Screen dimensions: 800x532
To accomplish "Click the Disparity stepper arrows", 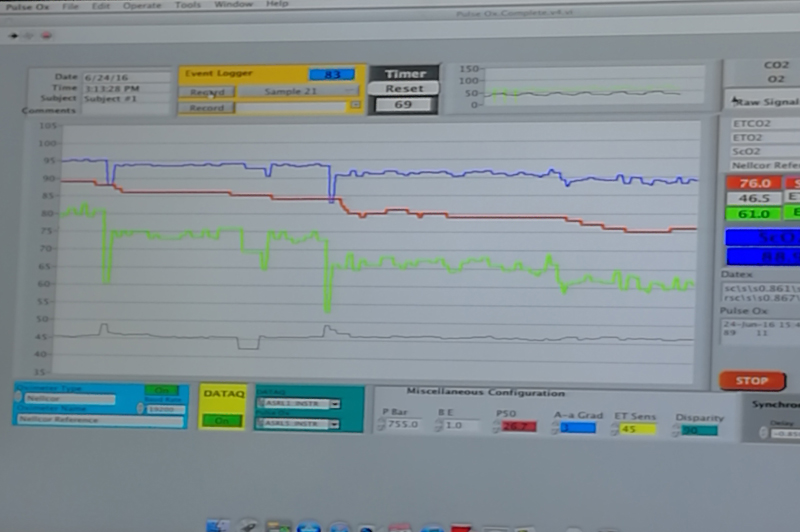I will 677,431.
